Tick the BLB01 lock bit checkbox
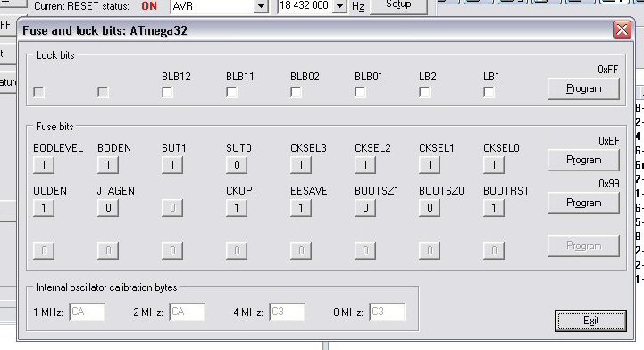The image size is (644, 350). [360, 92]
